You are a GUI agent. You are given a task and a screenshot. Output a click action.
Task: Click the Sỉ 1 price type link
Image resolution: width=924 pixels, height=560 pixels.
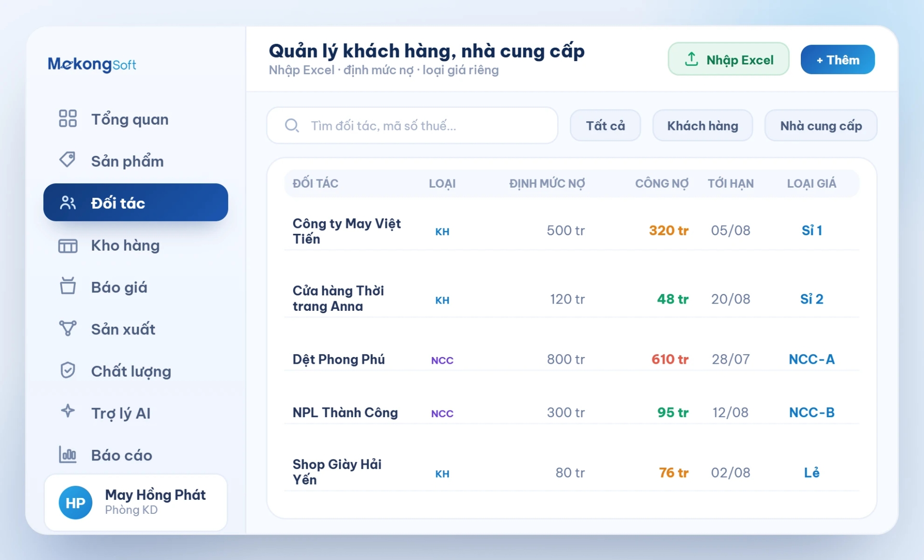click(x=812, y=230)
